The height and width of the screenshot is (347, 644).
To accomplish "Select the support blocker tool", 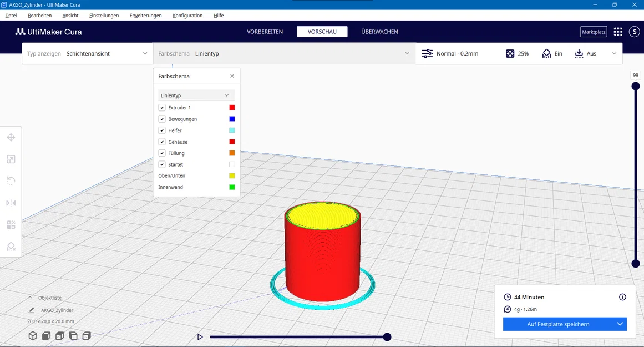I will [x=11, y=247].
